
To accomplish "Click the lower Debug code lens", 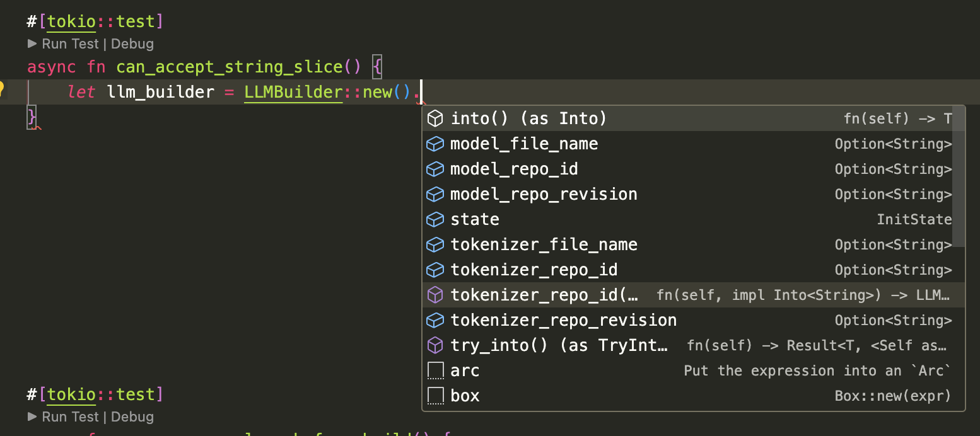I will tap(132, 417).
